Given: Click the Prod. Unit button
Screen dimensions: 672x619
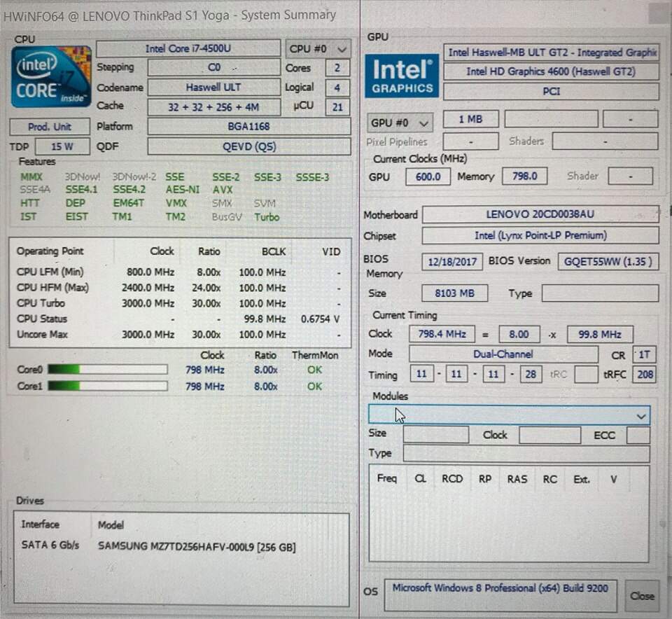Looking at the screenshot, I should [50, 127].
